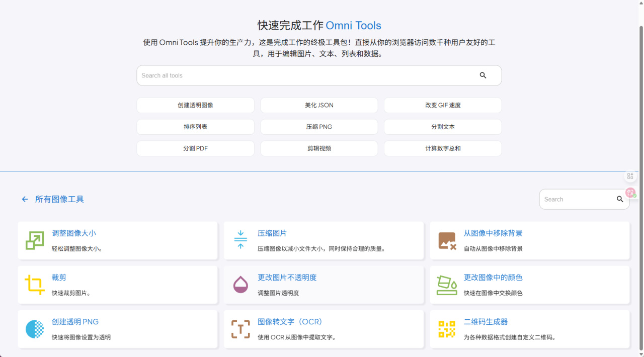Open the 创建透明 PNG tool link
The height and width of the screenshot is (357, 644).
pyautogui.click(x=75, y=322)
